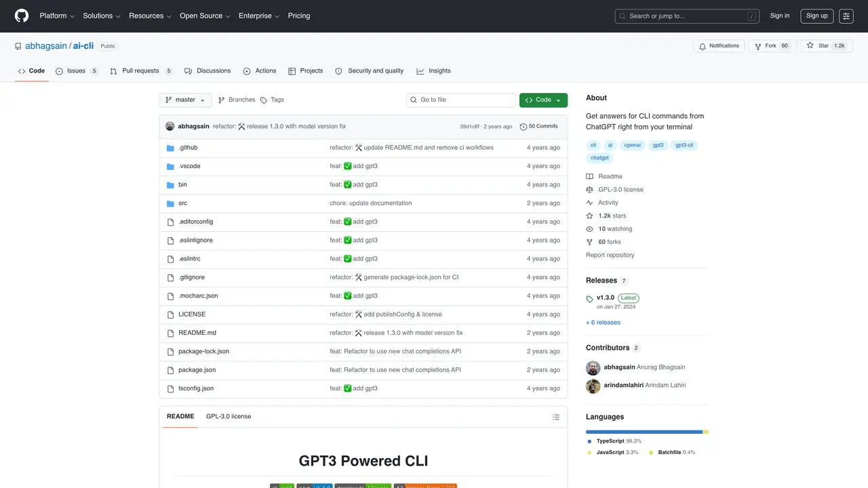The image size is (868, 488).
Task: Click Report repository link
Action: (x=610, y=256)
